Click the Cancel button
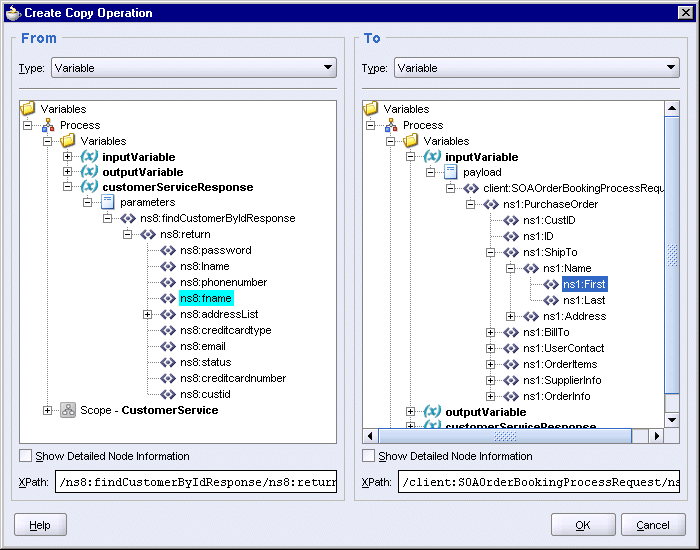This screenshot has width=700, height=550. click(653, 525)
